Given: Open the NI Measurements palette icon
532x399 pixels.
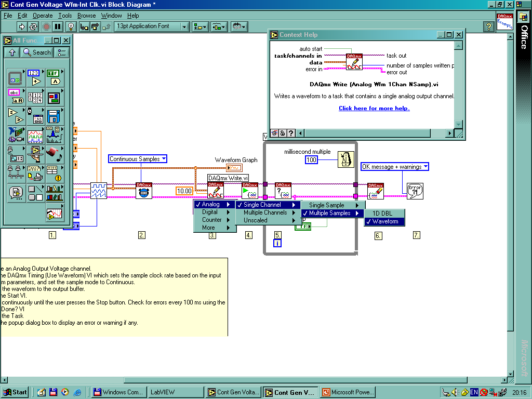Looking at the screenshot, I should click(x=16, y=136).
